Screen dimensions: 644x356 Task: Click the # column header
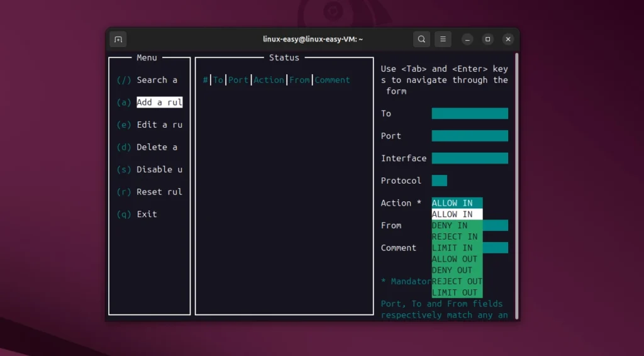tap(206, 80)
